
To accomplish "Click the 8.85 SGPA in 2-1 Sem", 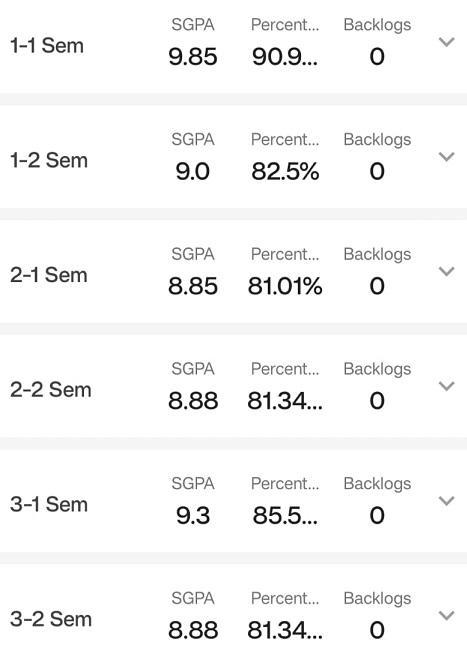I will pyautogui.click(x=193, y=286).
